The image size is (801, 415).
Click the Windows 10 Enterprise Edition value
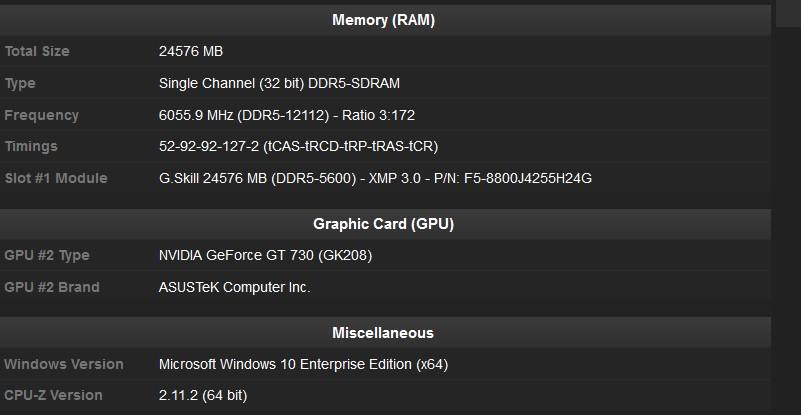tap(303, 364)
